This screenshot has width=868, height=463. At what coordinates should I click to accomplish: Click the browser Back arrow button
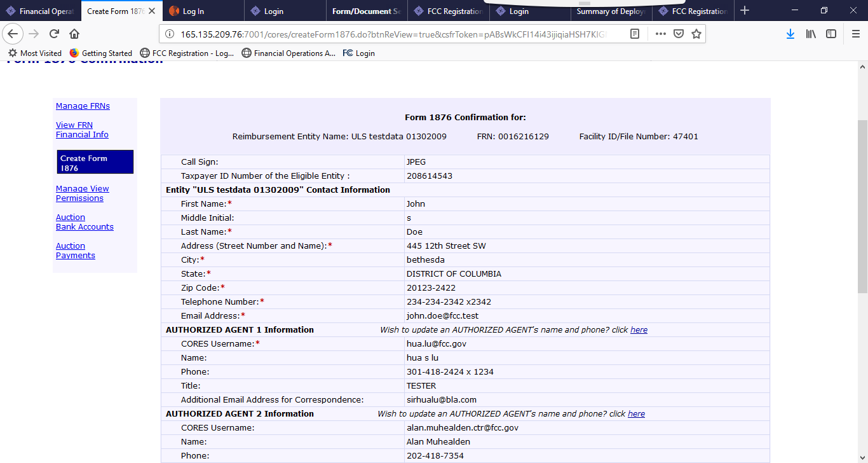tap(13, 34)
